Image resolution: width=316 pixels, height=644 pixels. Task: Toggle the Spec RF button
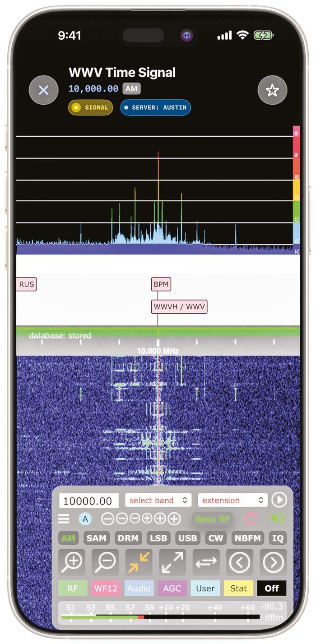pyautogui.click(x=213, y=519)
